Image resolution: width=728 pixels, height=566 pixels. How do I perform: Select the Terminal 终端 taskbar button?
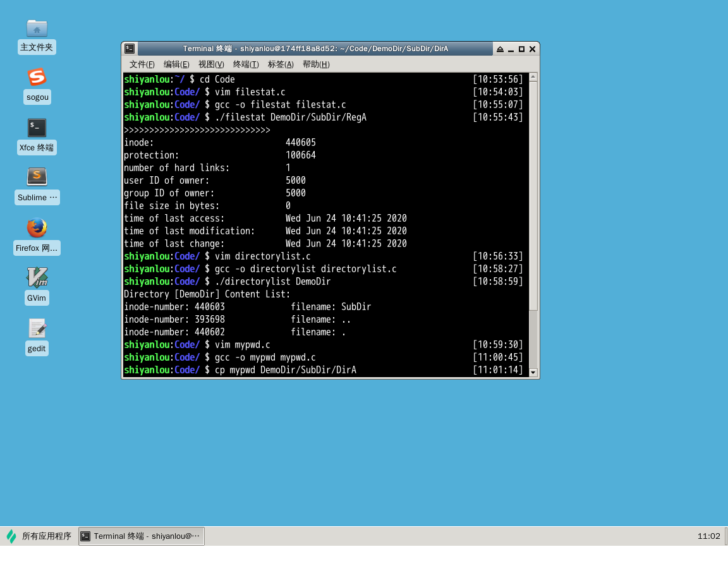pyautogui.click(x=142, y=536)
